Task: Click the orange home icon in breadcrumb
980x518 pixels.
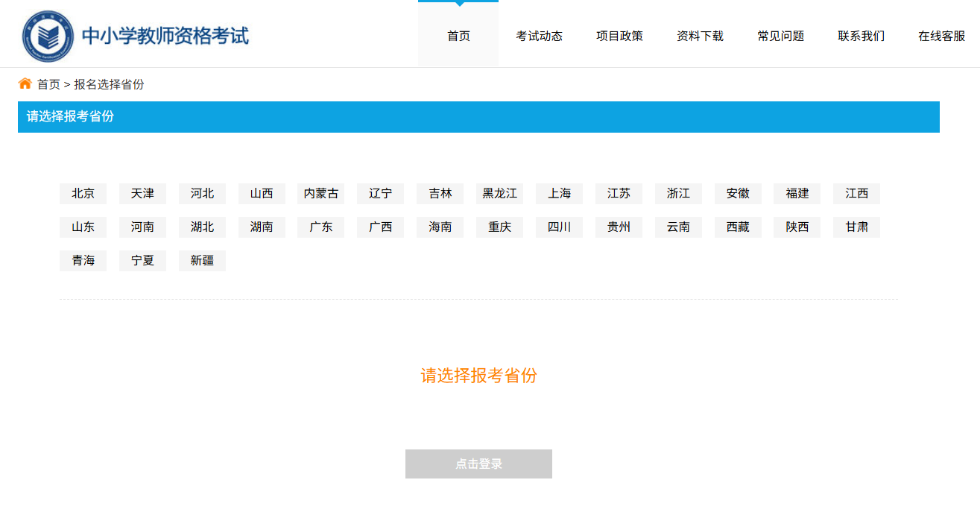Action: 25,83
